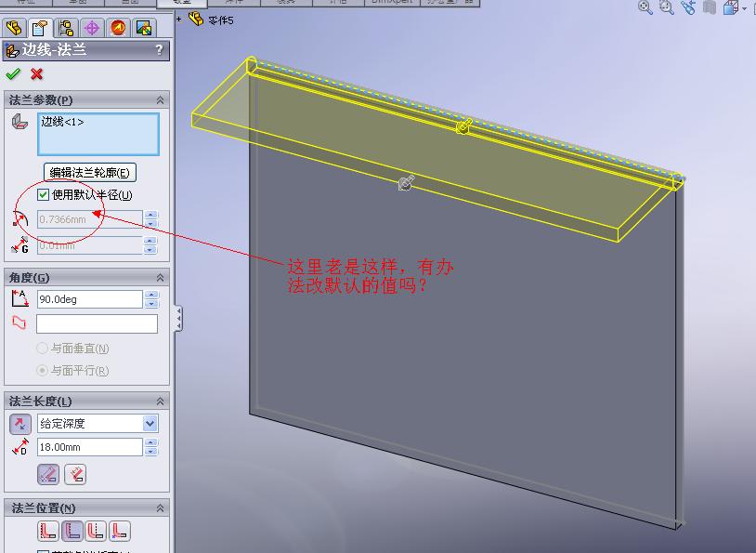Decrease flange length with down arrow
The width and height of the screenshot is (756, 553).
click(150, 451)
